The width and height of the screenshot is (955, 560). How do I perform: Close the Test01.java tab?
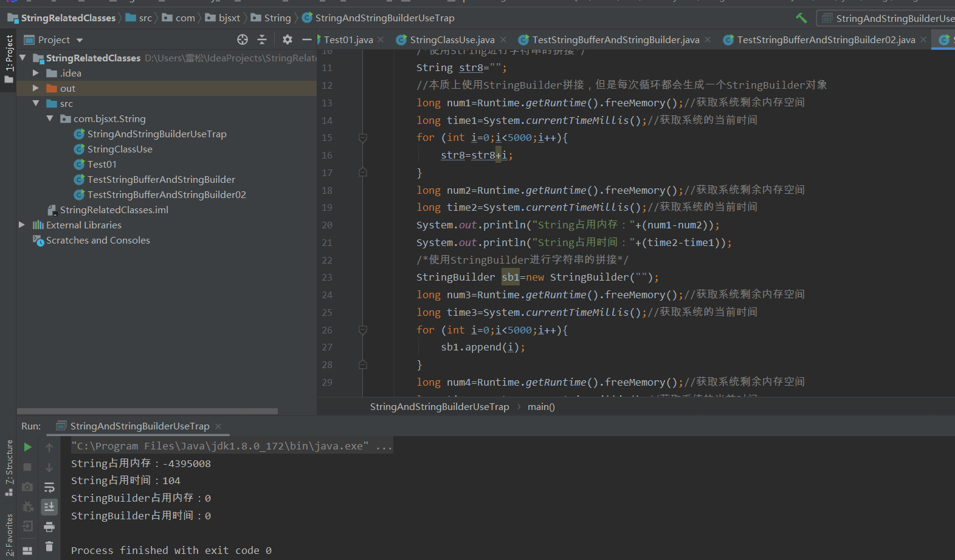coord(381,39)
